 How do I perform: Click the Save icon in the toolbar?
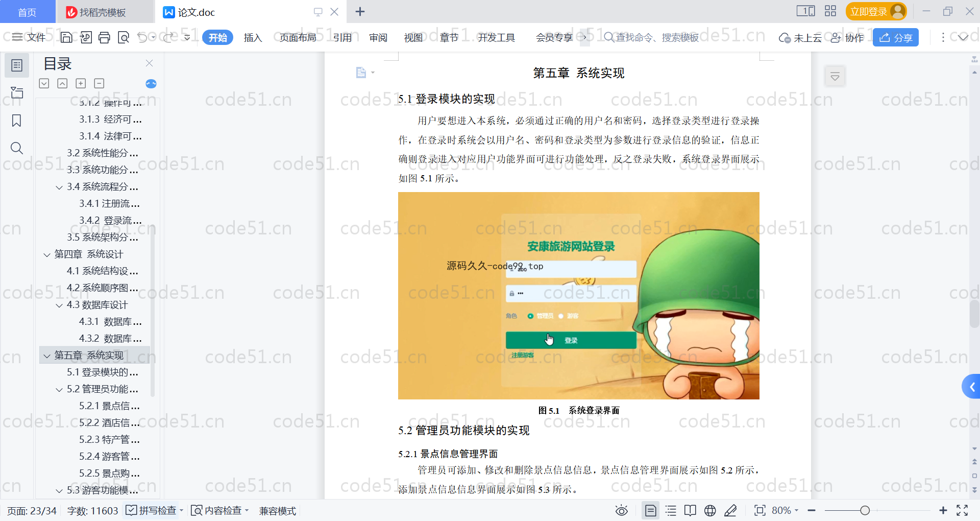coord(66,37)
